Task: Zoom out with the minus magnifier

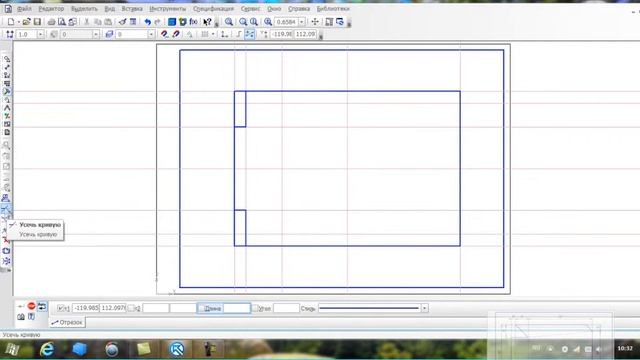Action: click(x=254, y=22)
